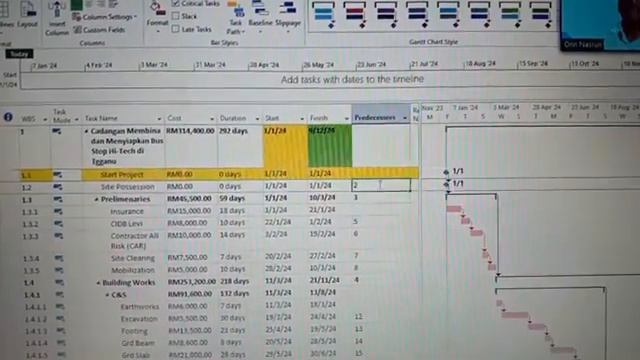Click the 'Grd Beam' task name cell

point(138,343)
